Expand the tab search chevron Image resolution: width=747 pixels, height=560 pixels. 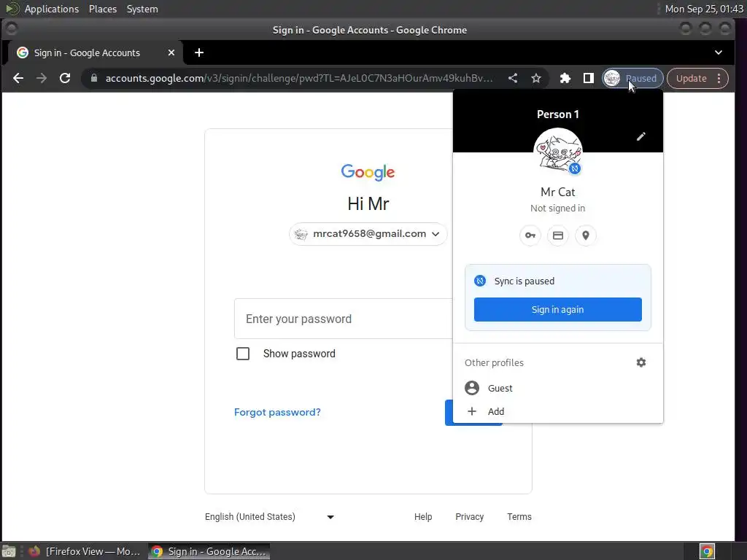coord(718,52)
